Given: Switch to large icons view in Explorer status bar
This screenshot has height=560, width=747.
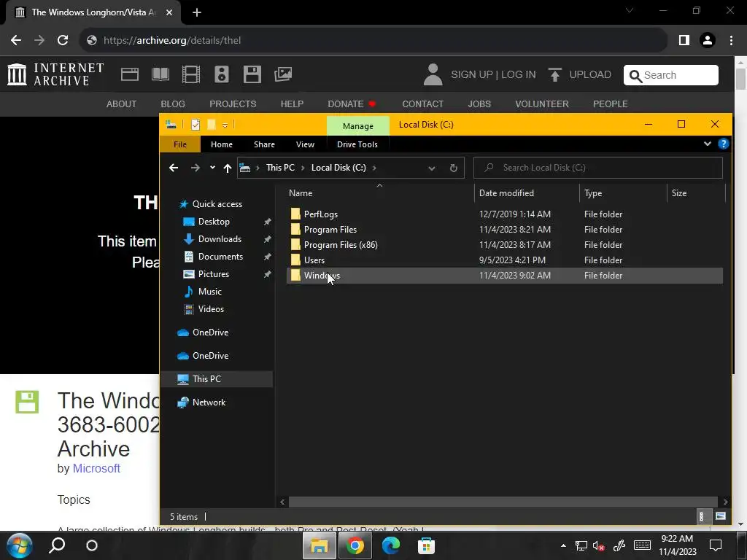Looking at the screenshot, I should click(720, 517).
